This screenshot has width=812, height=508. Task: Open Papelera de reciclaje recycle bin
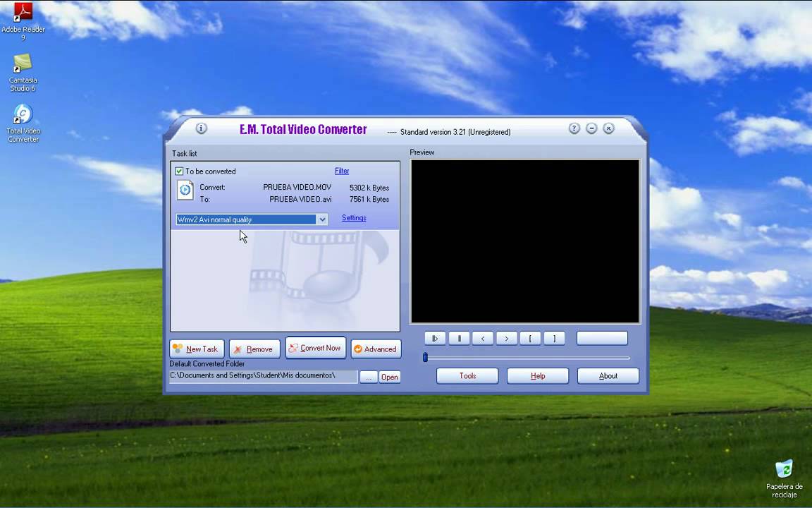[x=784, y=478]
